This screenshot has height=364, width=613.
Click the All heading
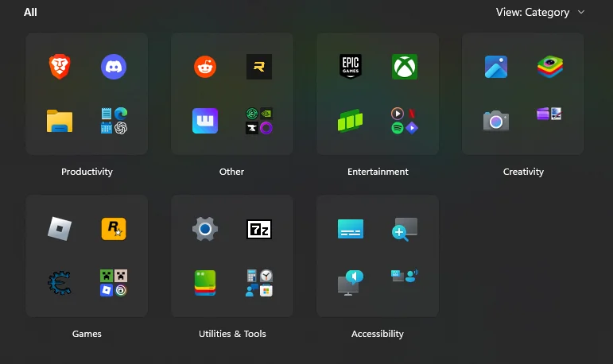[30, 12]
